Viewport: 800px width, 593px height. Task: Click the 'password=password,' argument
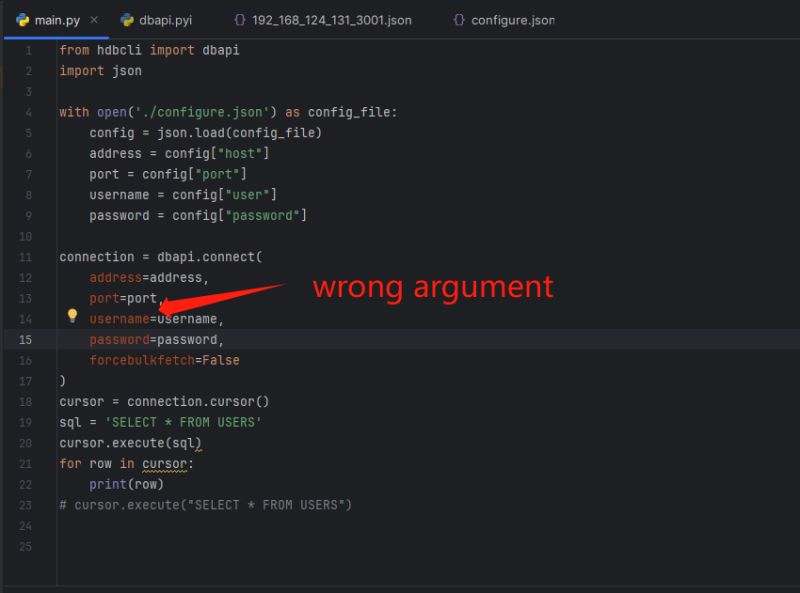157,340
